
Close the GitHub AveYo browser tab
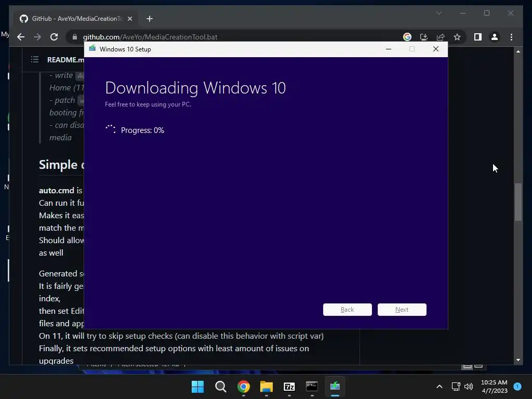[129, 19]
